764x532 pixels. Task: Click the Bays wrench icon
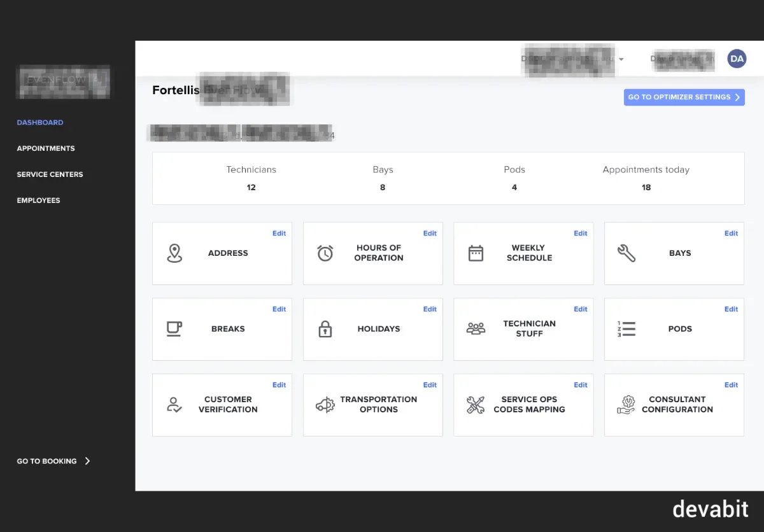click(626, 253)
